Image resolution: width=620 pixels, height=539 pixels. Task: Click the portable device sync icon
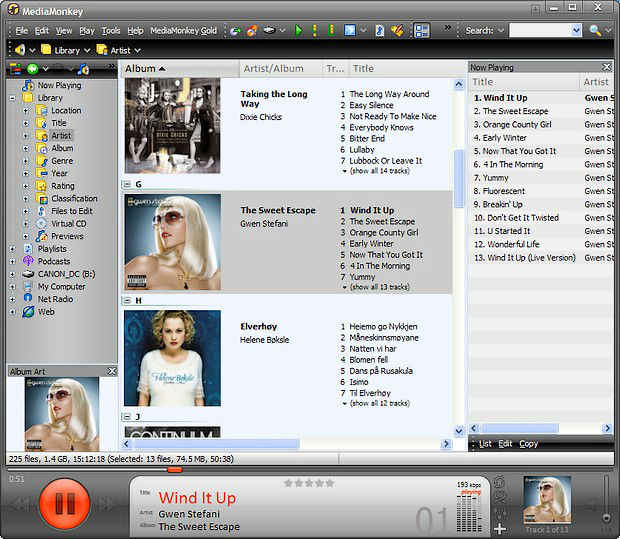pyautogui.click(x=269, y=30)
